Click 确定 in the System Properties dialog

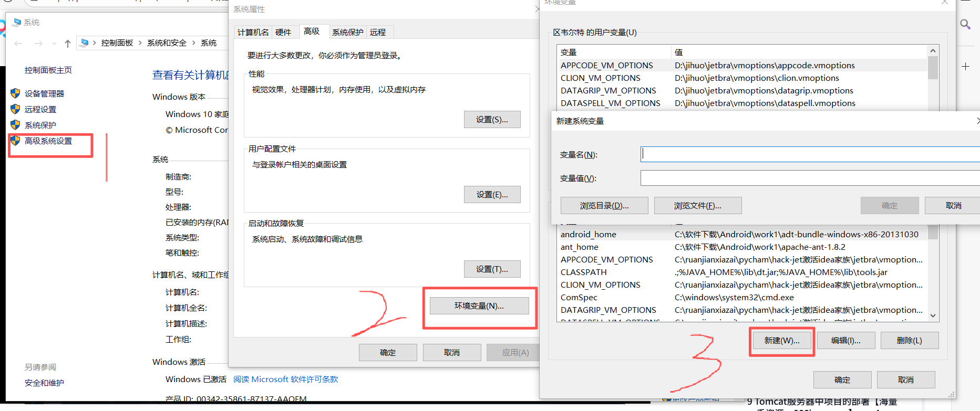pos(388,352)
